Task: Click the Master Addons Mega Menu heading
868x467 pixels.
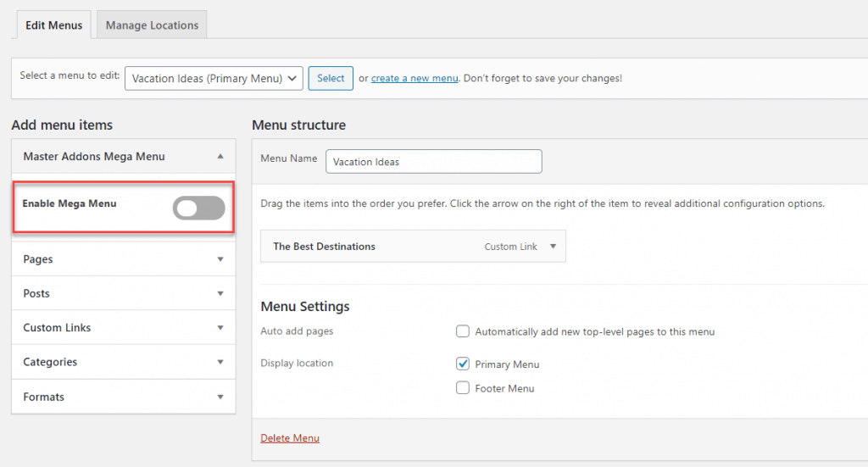Action: [94, 157]
